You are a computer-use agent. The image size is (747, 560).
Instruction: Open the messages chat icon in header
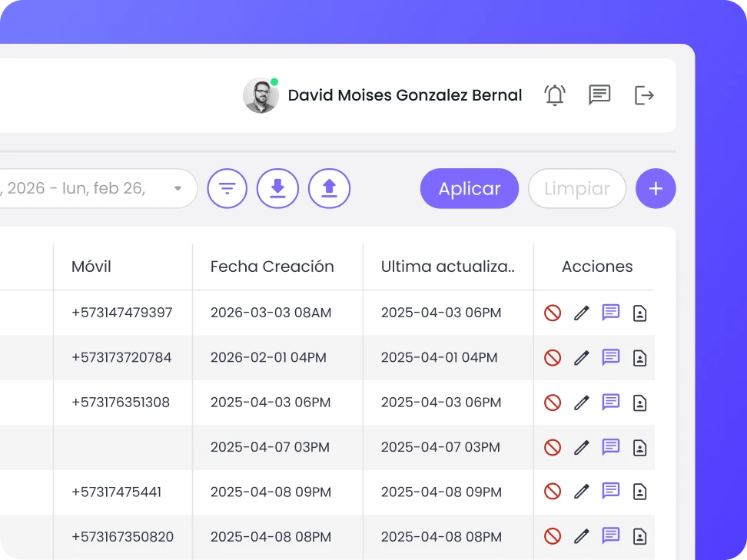[x=599, y=94]
